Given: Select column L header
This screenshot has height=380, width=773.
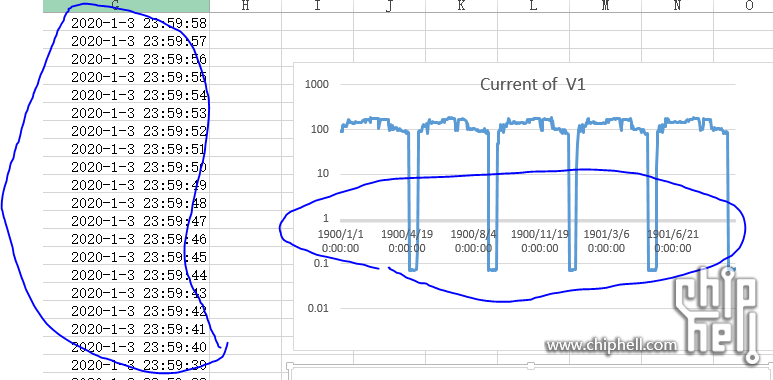Looking at the screenshot, I should [x=533, y=6].
